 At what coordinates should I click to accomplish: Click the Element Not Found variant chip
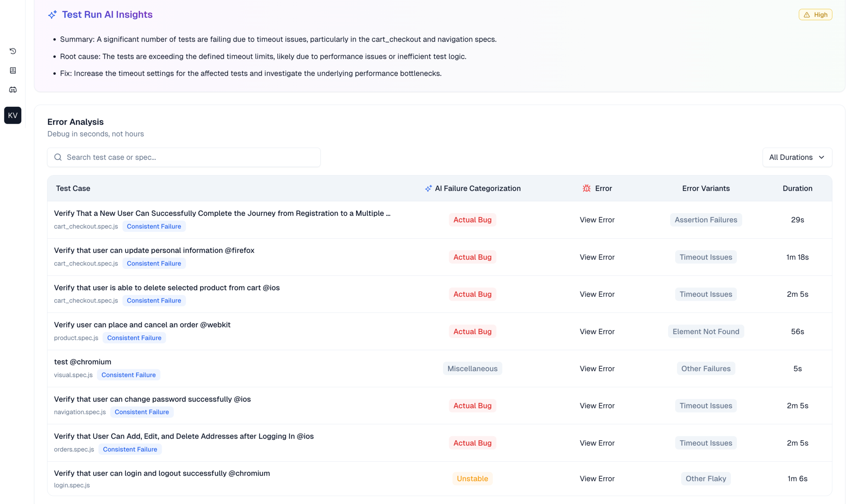(706, 331)
